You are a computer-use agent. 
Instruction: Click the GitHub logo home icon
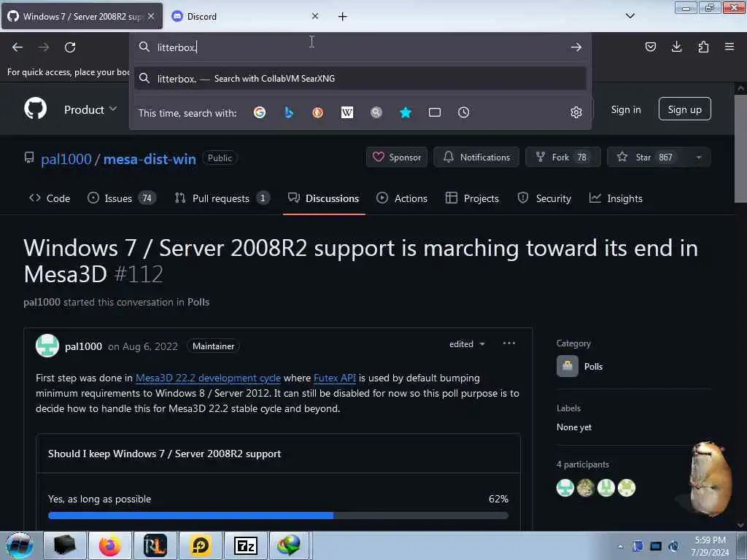coord(35,109)
